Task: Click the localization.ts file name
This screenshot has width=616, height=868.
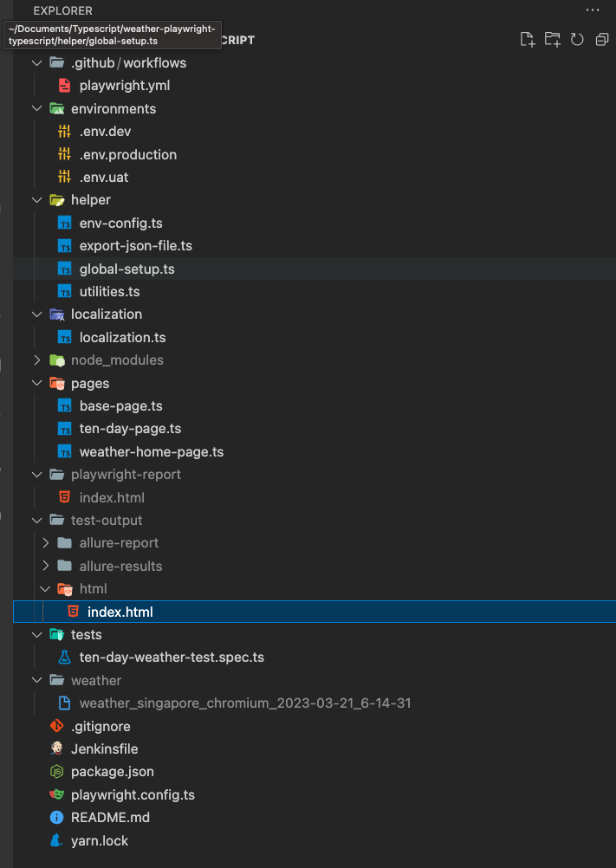Action: tap(122, 337)
